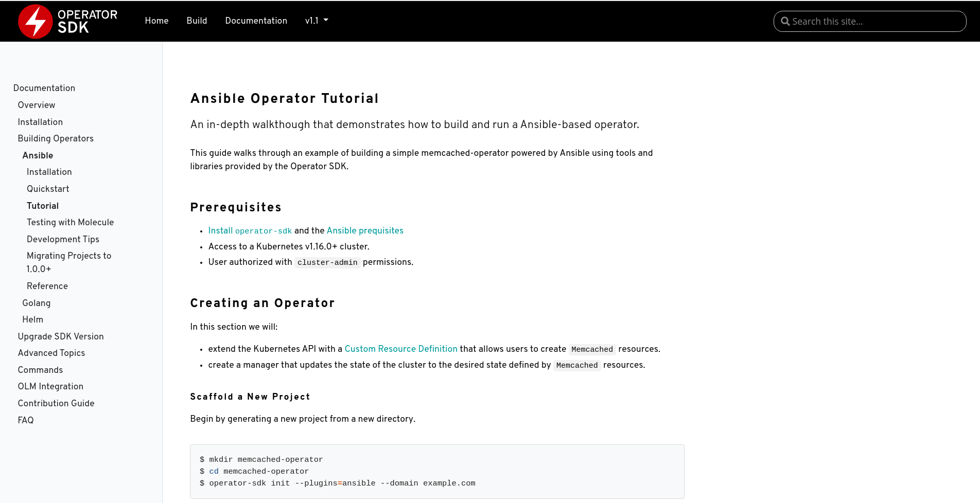Expand Building Operators in the sidebar
Viewport: 980px width, 503px height.
(56, 138)
